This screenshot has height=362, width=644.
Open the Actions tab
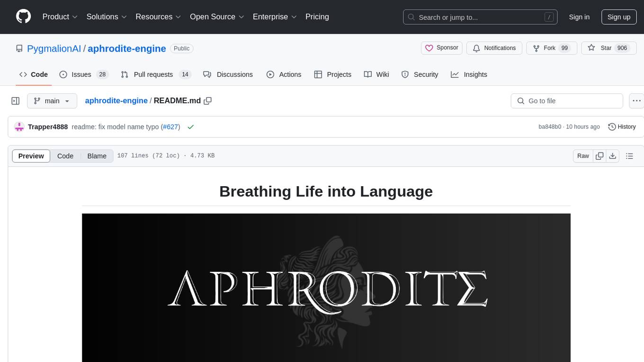click(284, 74)
